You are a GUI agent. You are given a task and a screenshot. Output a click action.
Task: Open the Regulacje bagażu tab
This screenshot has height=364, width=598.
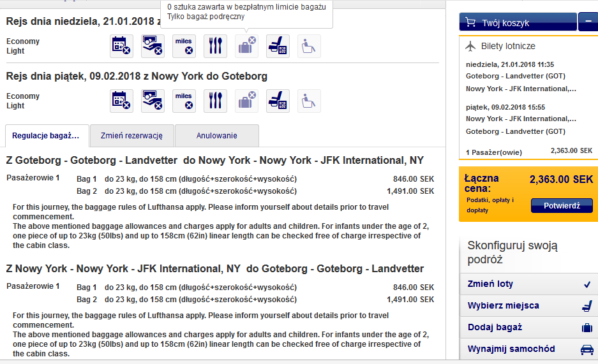tap(47, 136)
